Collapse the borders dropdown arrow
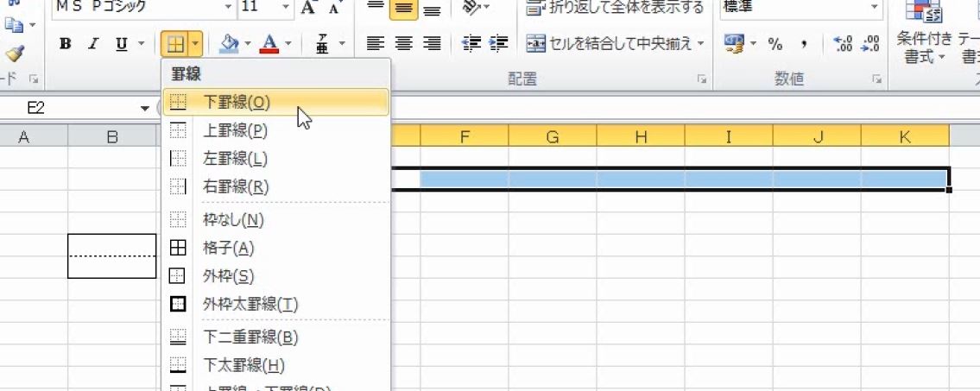The width and height of the screenshot is (980, 391). tap(196, 44)
